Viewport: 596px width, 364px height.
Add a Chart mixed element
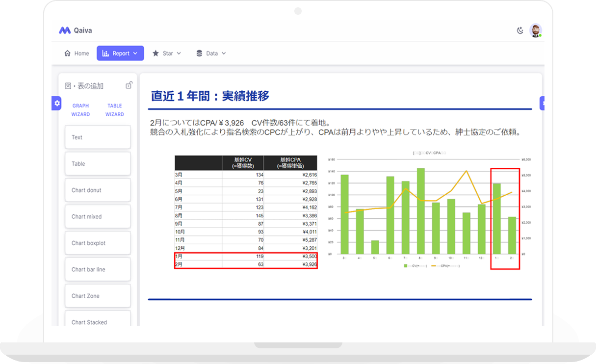click(98, 217)
